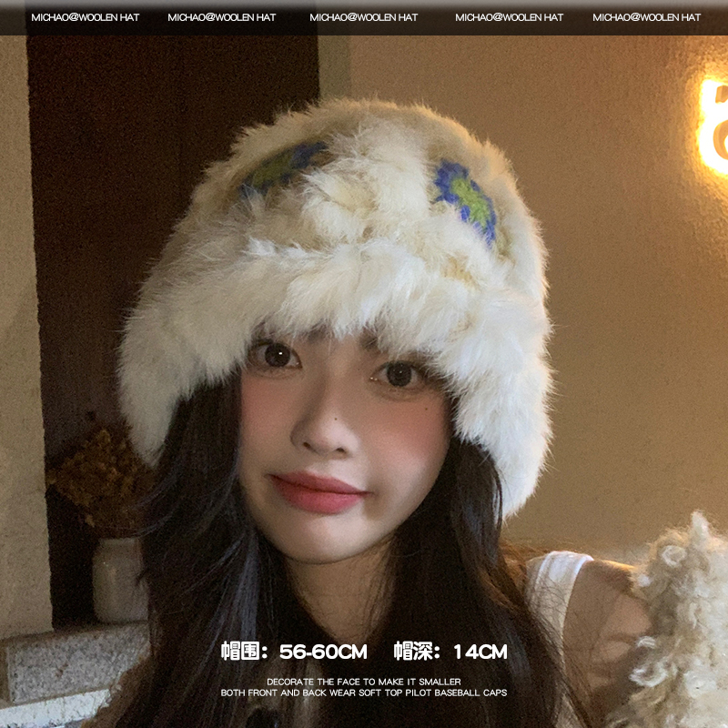This screenshot has width=728, height=728.
Task: Click the fourth MICHAO@WOOLEN HAT label from left
Action: pos(509,17)
